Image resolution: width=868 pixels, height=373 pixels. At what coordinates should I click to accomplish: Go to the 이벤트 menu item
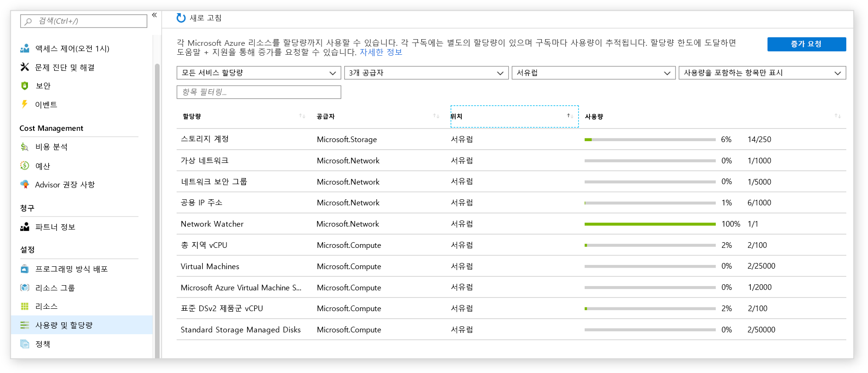[46, 105]
